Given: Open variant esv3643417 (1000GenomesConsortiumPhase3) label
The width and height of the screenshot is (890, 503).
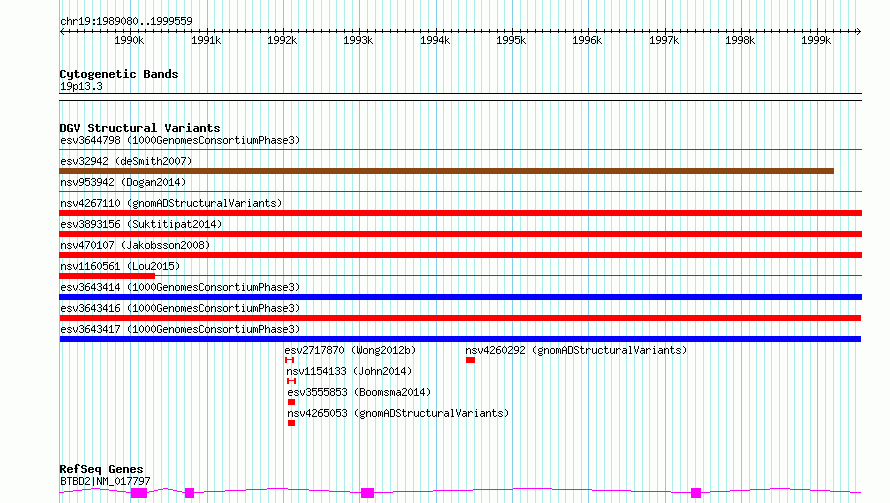Looking at the screenshot, I should tap(180, 329).
